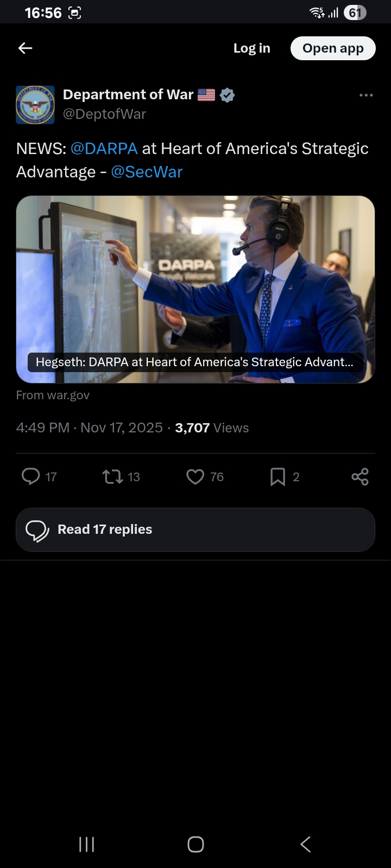Tap the Android recent apps icon

[x=86, y=844]
